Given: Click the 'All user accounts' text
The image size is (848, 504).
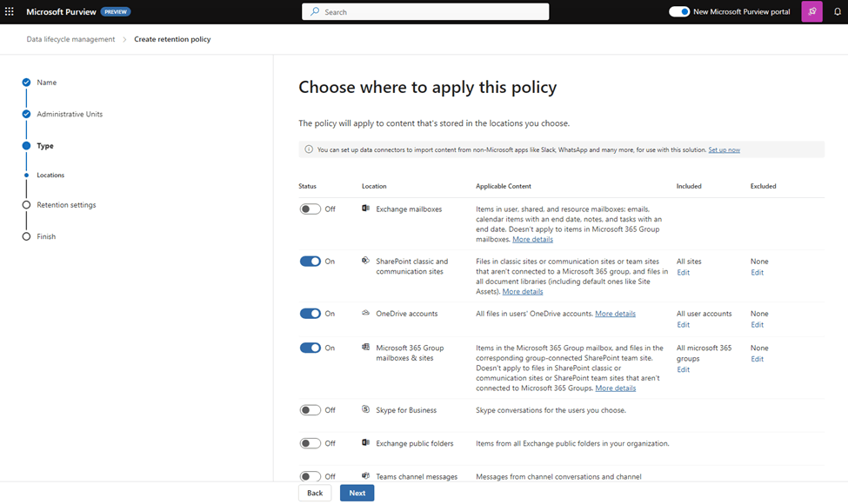Looking at the screenshot, I should 704,314.
